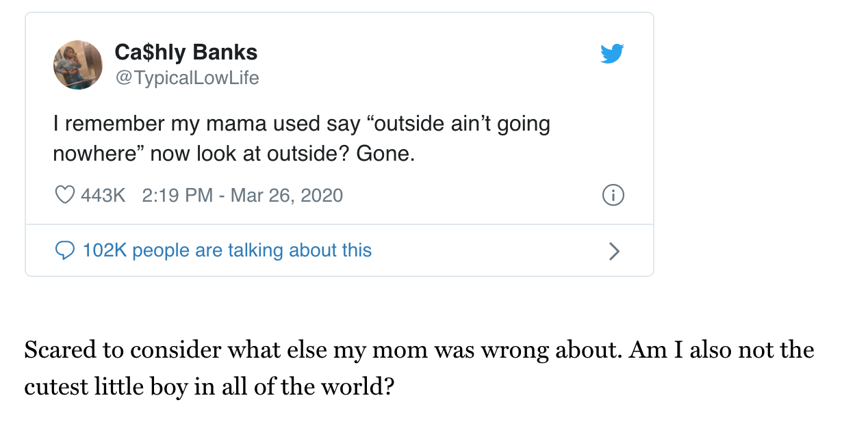Open the Mar 26, 2020 date link

(x=286, y=196)
